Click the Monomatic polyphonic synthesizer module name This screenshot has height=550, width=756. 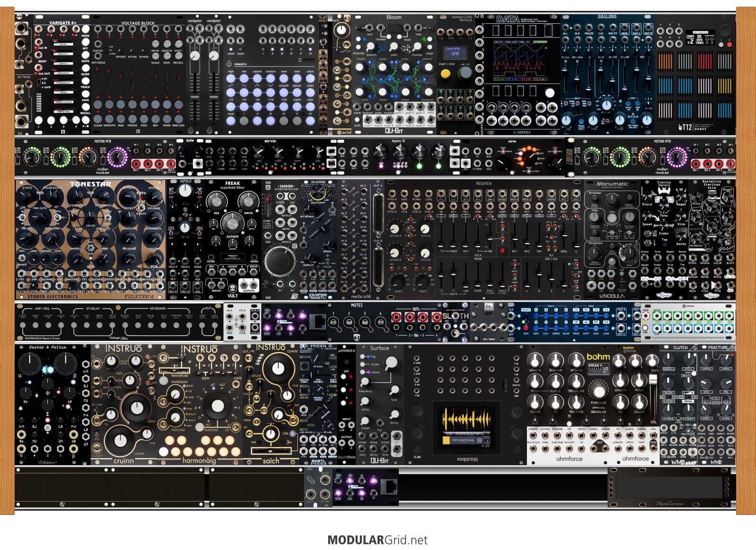(612, 184)
